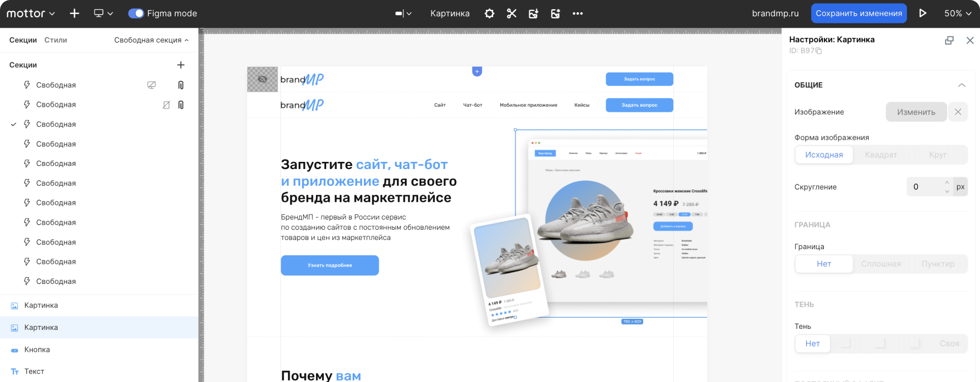Open the widget settings gear icon
The image size is (980, 382).
[489, 13]
